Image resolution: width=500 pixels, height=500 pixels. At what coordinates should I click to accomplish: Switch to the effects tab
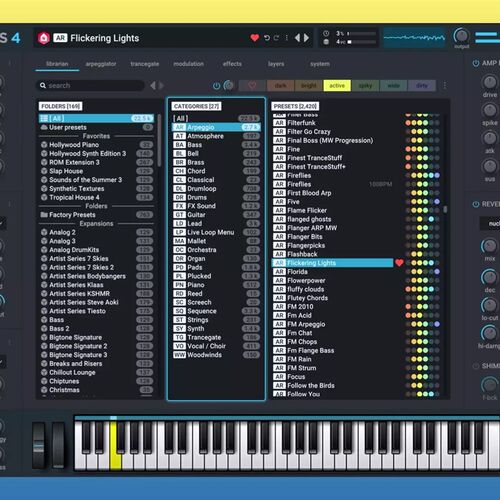[x=232, y=64]
